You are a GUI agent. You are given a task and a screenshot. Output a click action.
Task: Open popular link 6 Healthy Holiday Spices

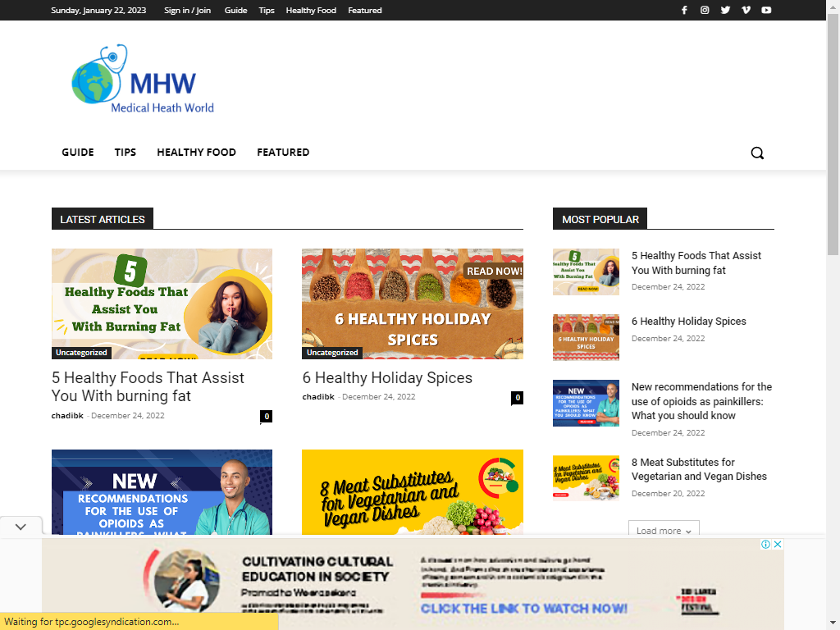pyautogui.click(x=688, y=322)
